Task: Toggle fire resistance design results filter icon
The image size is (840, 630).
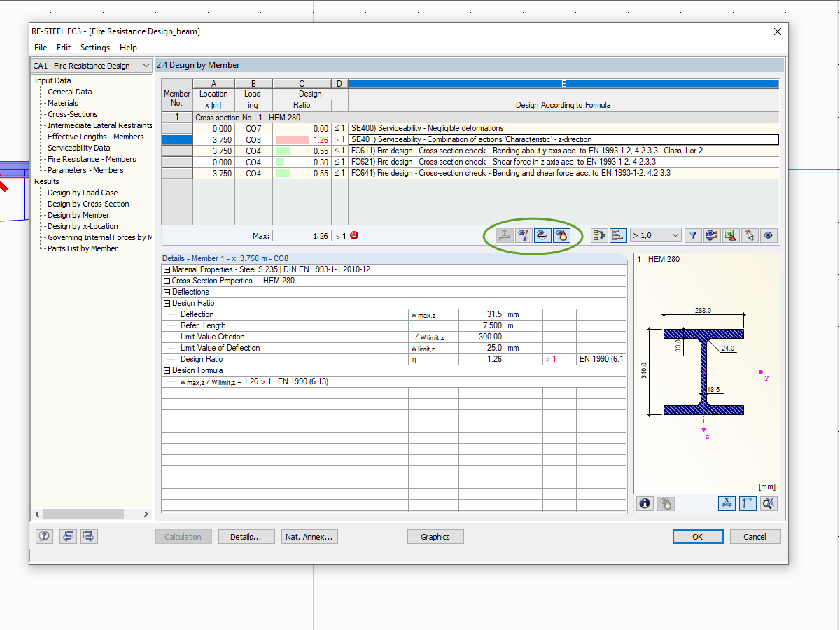Action: pyautogui.click(x=561, y=236)
